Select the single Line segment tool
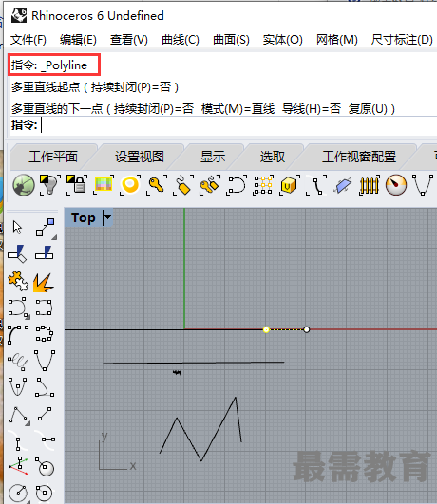 [x=45, y=414]
